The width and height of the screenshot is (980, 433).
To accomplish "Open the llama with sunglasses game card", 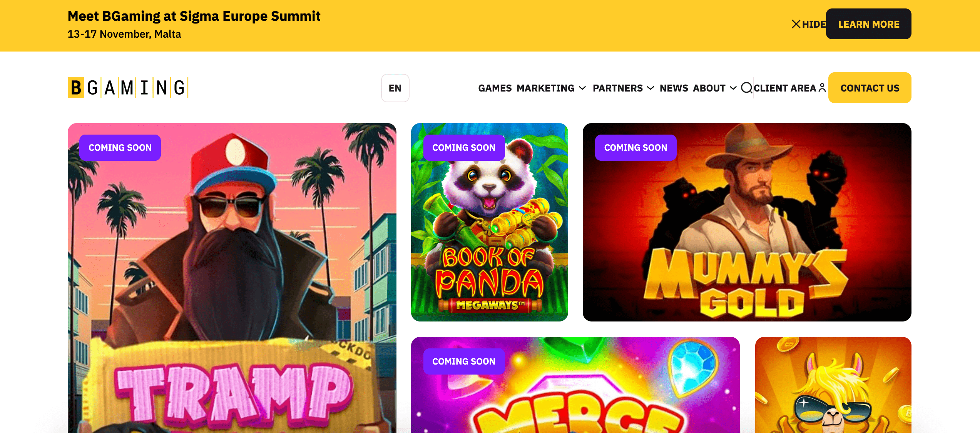I will 833,385.
